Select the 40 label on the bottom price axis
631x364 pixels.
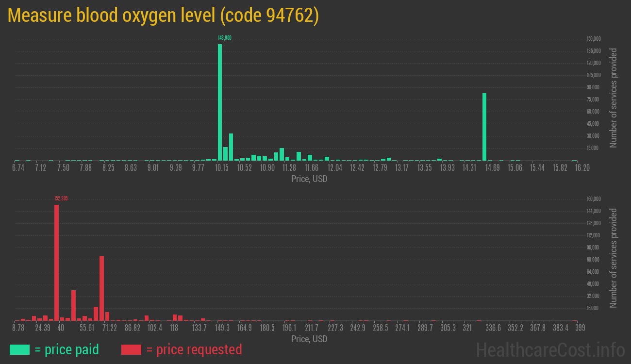pos(61,328)
